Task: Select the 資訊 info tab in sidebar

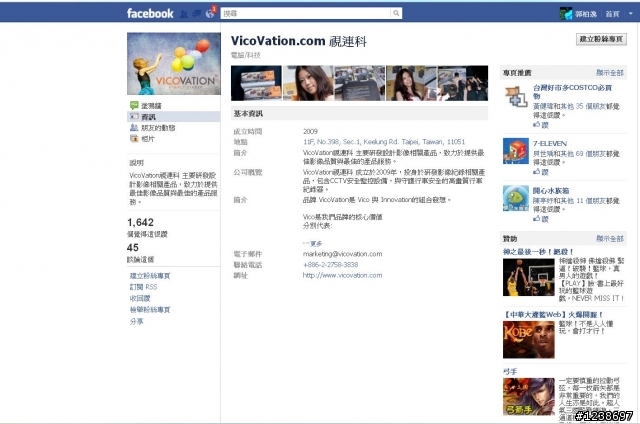Action: [x=174, y=117]
